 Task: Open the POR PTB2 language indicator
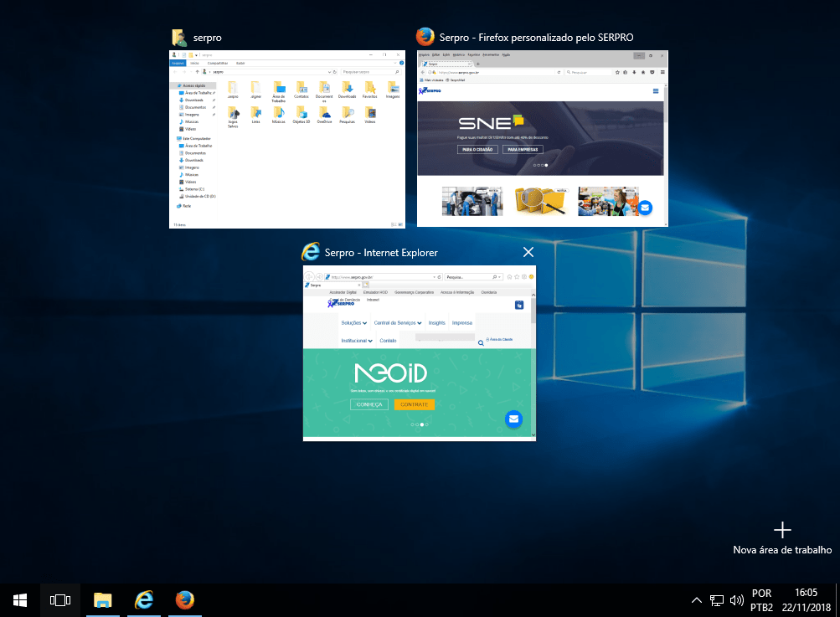762,599
